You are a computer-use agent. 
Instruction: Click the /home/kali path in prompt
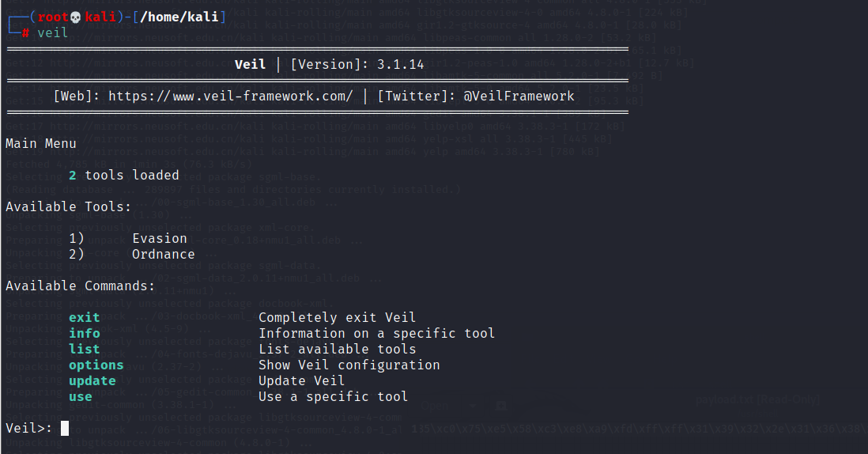179,17
